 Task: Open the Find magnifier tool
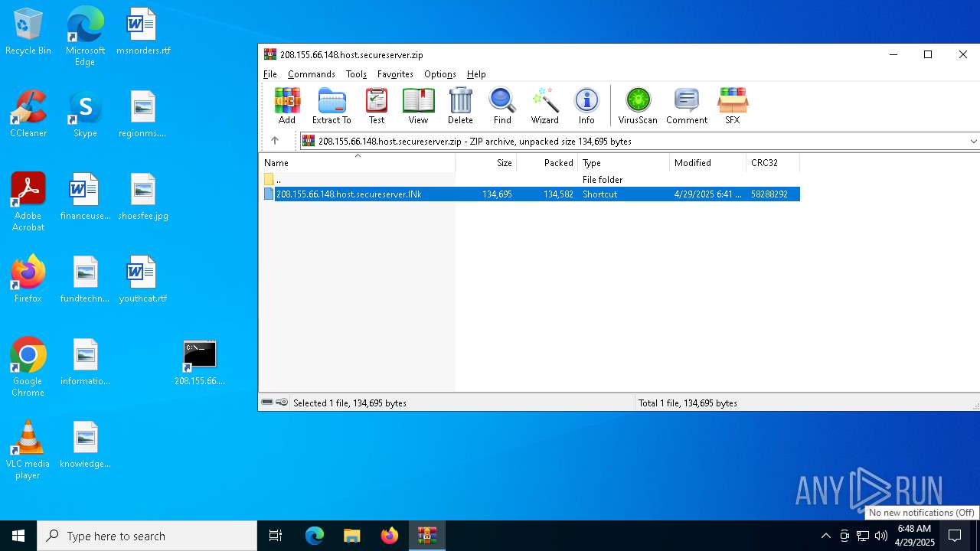coord(502,106)
